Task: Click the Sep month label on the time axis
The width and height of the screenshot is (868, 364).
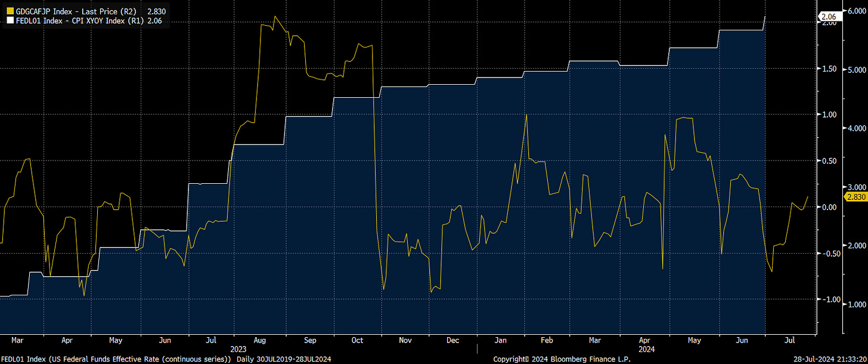Action: tap(310, 340)
